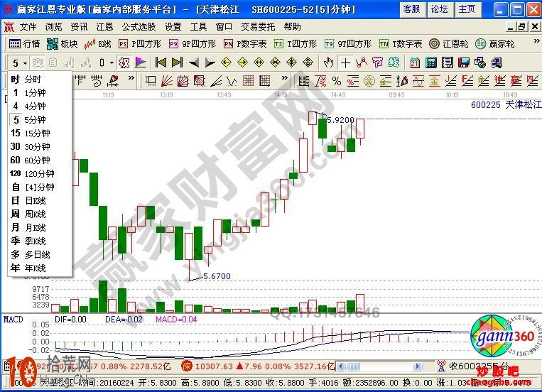
Task: Expand the top toolbar overflow chevron
Action: click(536, 41)
